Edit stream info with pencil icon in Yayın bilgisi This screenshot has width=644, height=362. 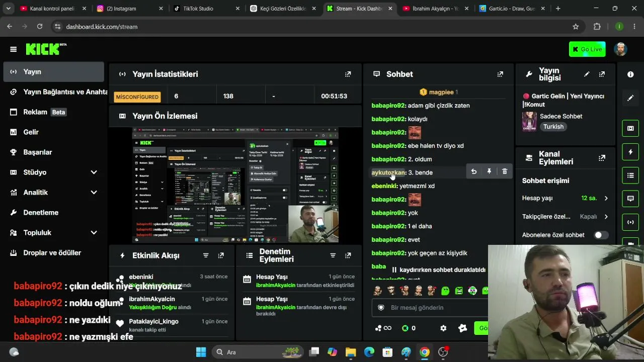[587, 74]
